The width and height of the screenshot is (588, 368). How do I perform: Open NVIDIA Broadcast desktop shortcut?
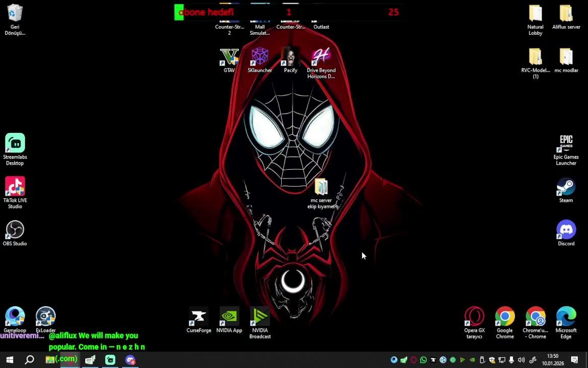click(260, 323)
